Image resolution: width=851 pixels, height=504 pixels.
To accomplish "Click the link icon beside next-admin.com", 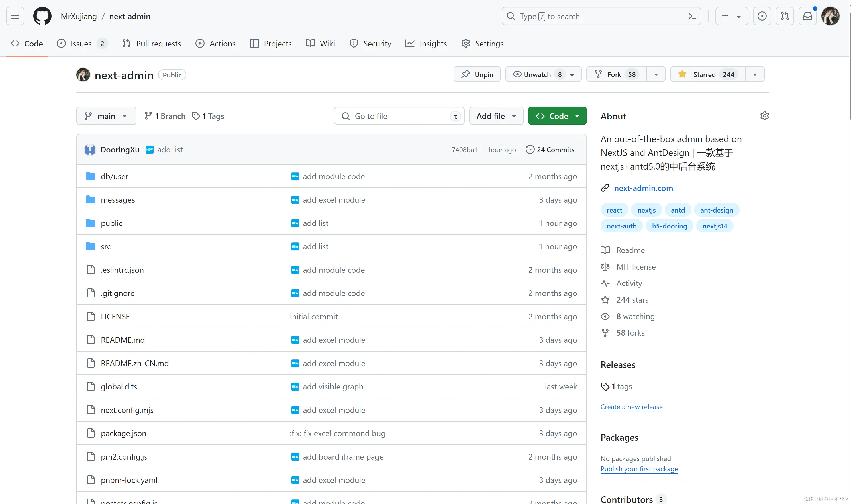I will [x=605, y=188].
